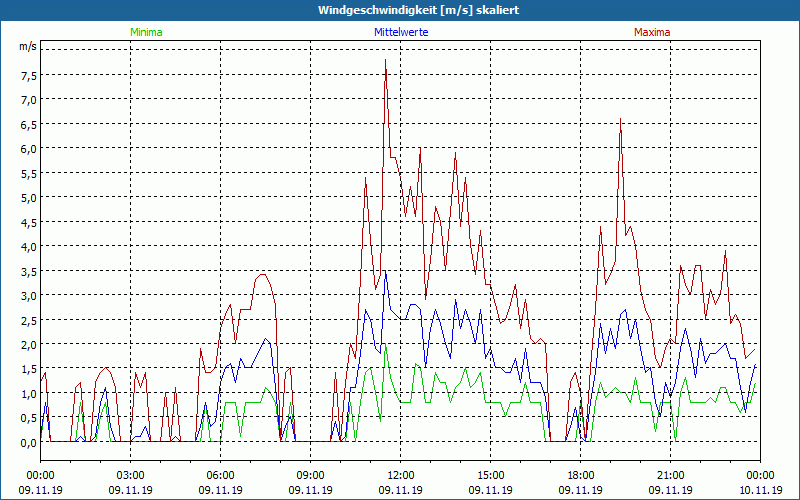Click the 09:00 time axis label

tap(310, 476)
